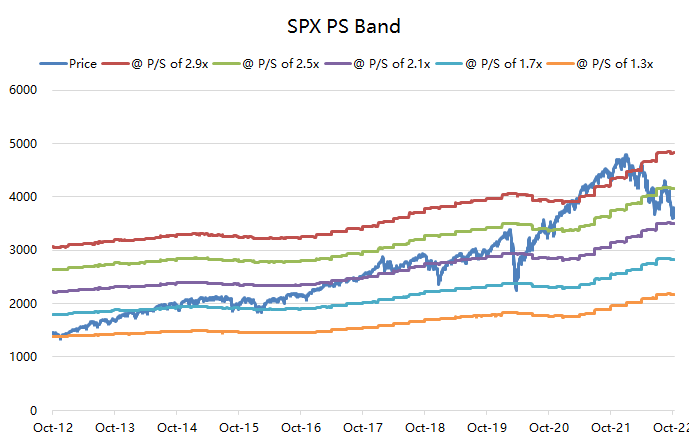Click the 6000 y-axis label
689x443 pixels.
[23, 90]
